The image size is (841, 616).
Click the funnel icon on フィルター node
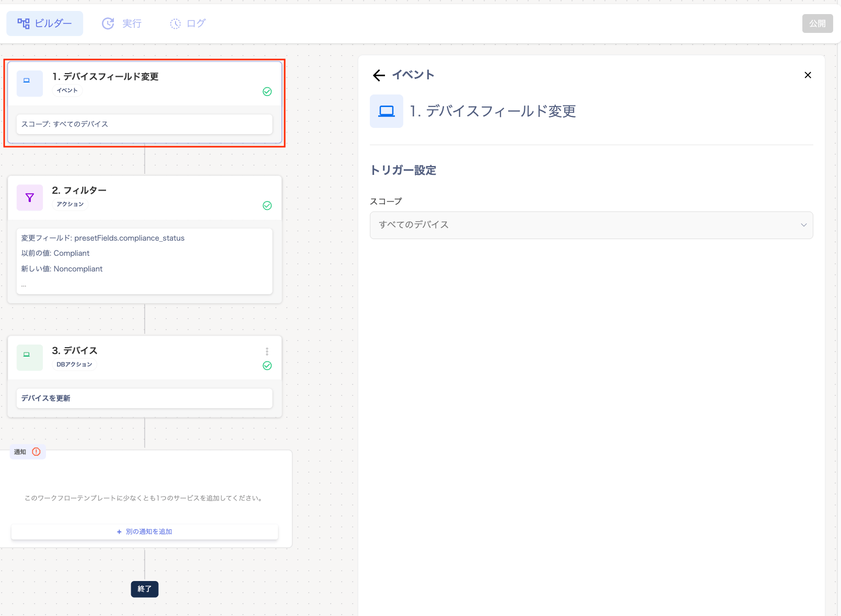pyautogui.click(x=30, y=197)
